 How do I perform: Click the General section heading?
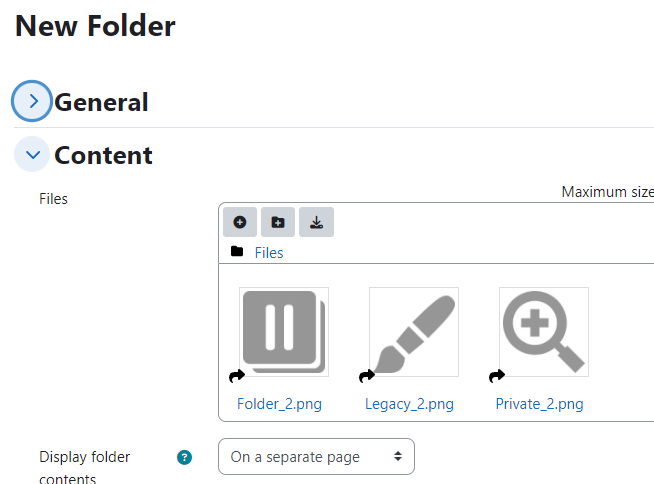101,102
